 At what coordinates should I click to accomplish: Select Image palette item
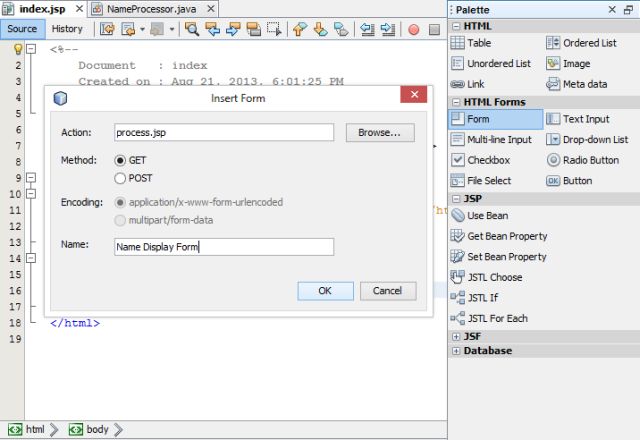tap(568, 64)
